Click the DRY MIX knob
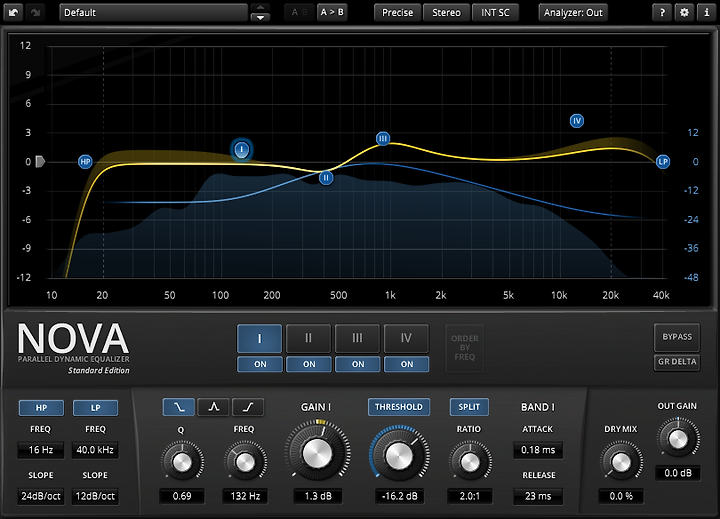 click(621, 462)
